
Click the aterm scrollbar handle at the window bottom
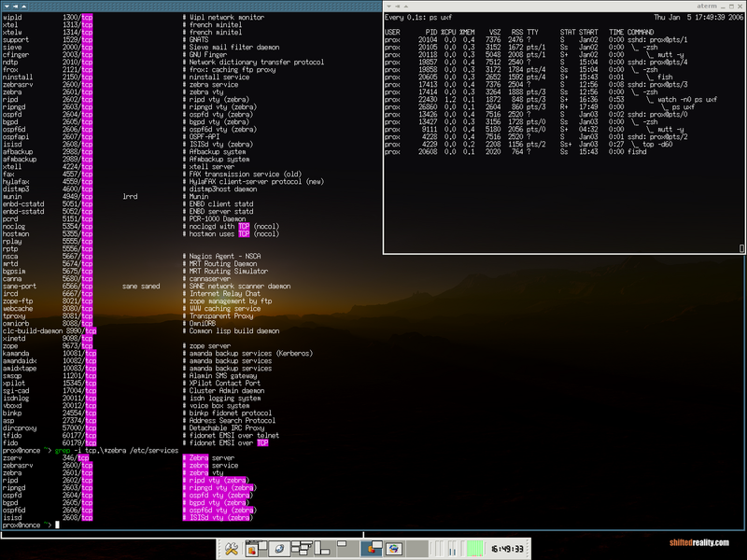click(x=741, y=248)
